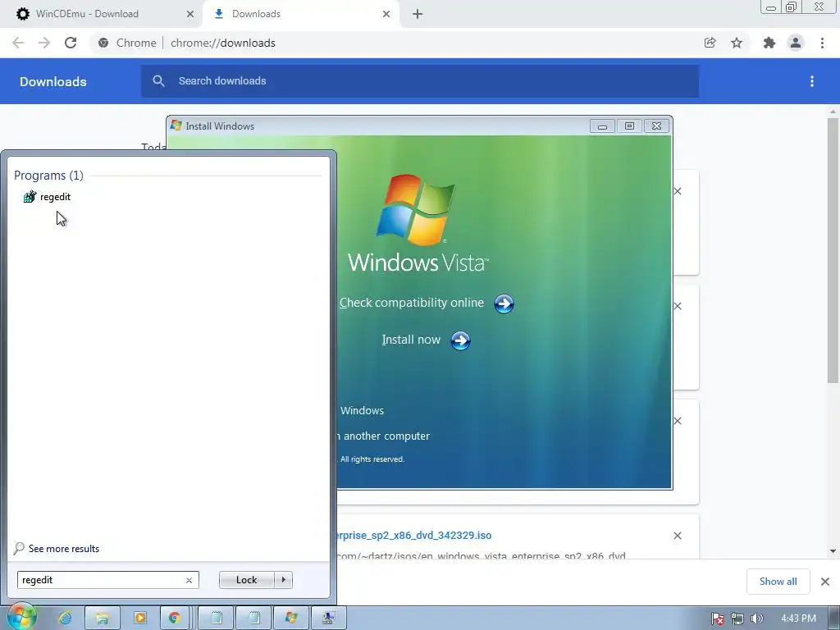Select the Downloads browser tab

point(256,14)
